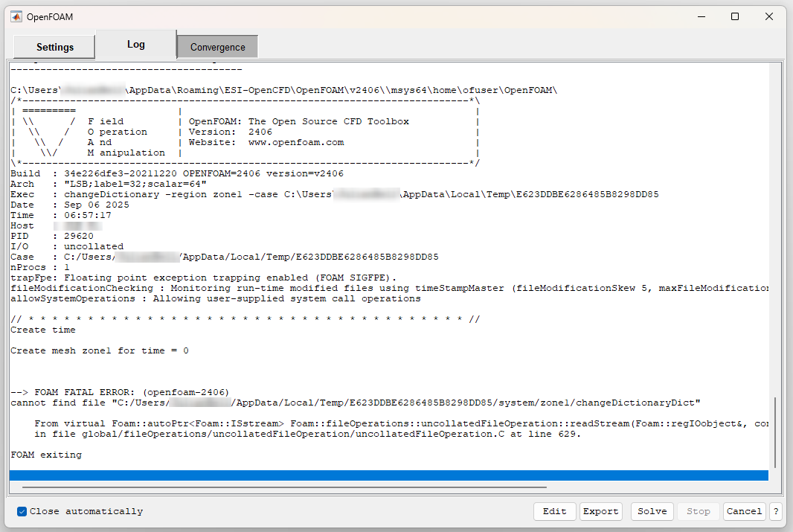
Task: Switch to the Convergence tab
Action: [217, 47]
